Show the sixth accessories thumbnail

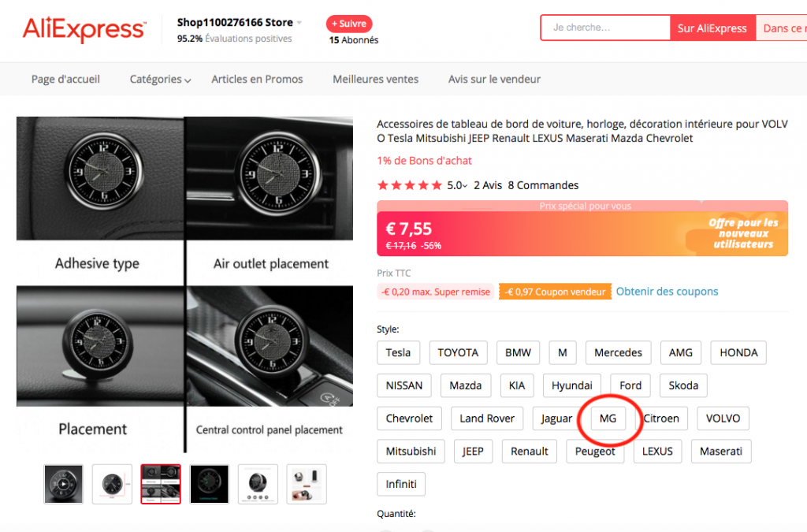tap(307, 484)
